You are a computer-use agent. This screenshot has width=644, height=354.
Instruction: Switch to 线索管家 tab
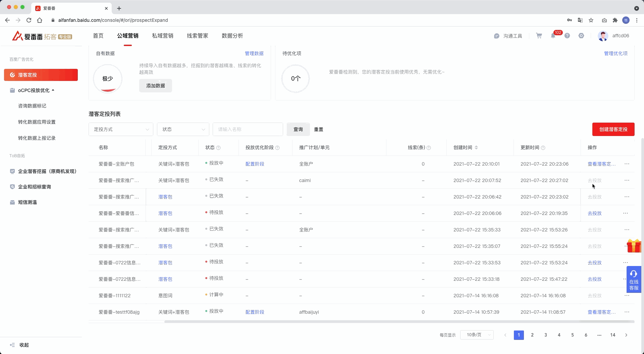[x=198, y=36]
